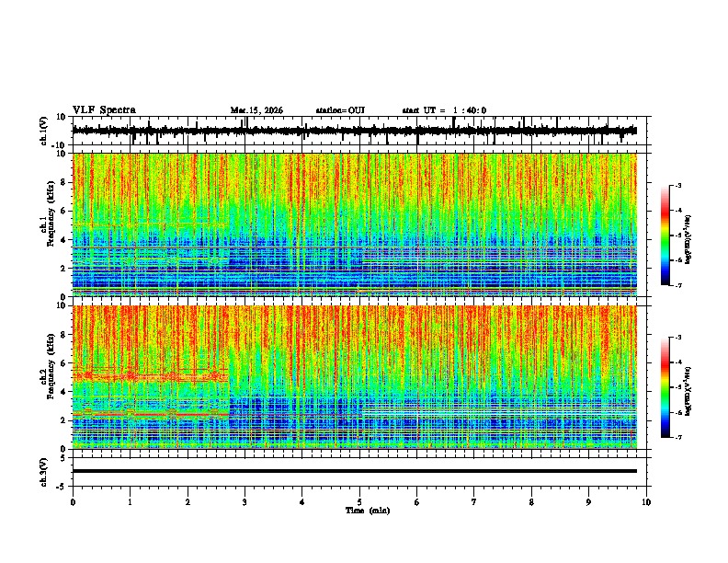
Task: Click the "station=OUI" label
Action: (340, 110)
